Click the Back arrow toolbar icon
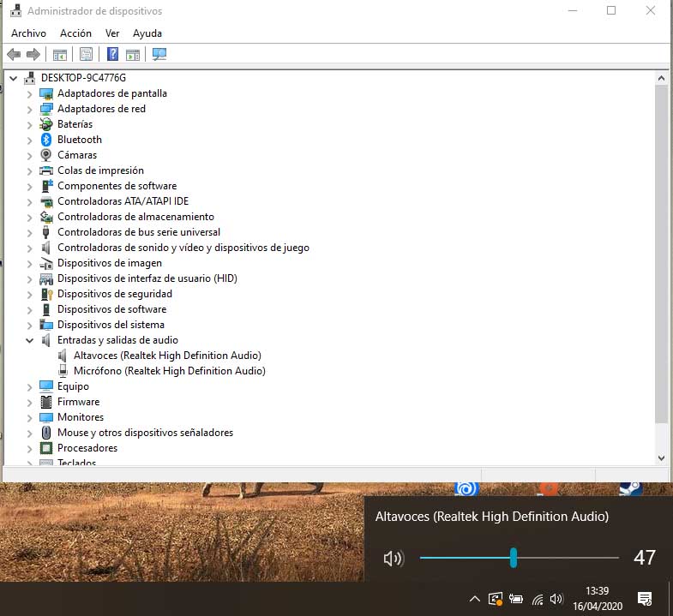 (x=15, y=55)
